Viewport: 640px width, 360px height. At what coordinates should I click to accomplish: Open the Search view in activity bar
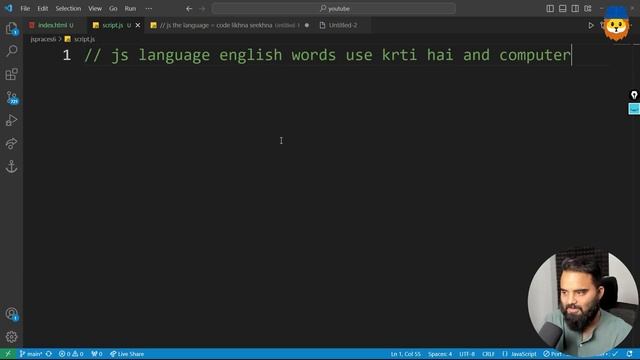point(11,51)
